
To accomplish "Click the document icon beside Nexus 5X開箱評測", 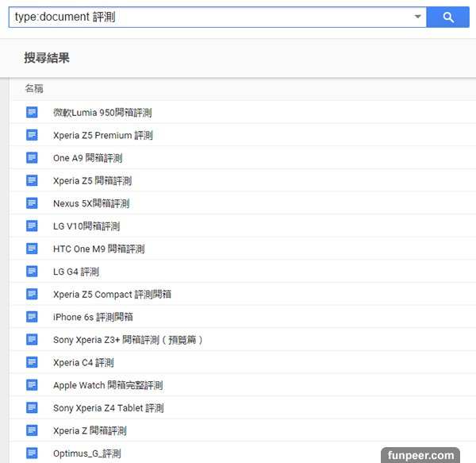I will pyautogui.click(x=32, y=203).
